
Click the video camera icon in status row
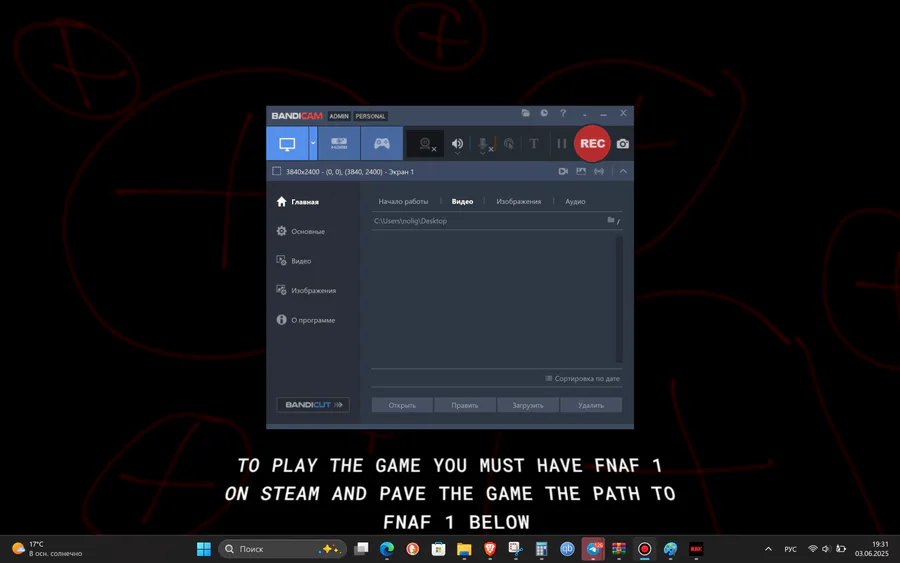tap(563, 171)
